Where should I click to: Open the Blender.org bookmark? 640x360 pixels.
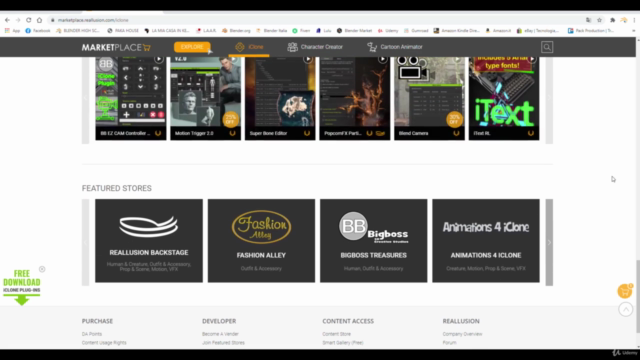pyautogui.click(x=236, y=31)
